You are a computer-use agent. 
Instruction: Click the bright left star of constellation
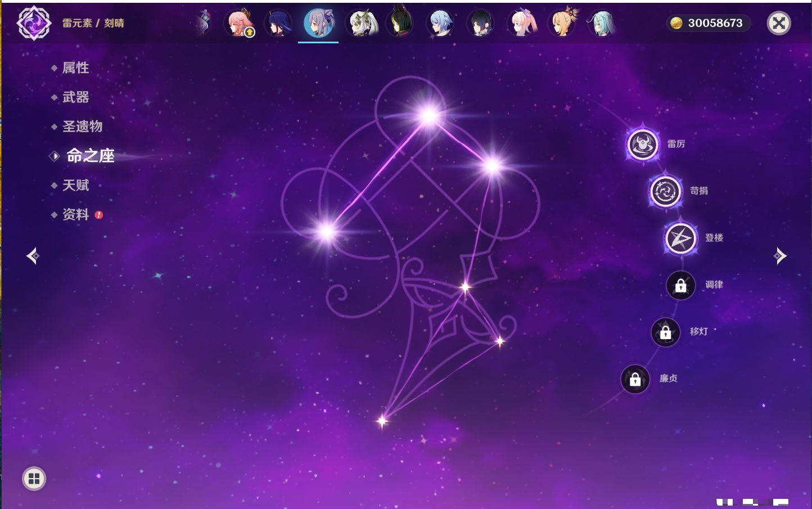(327, 231)
